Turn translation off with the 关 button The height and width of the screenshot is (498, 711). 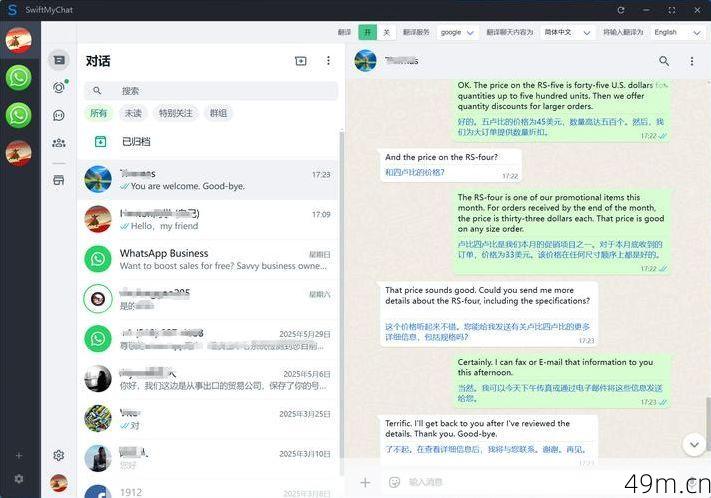[386, 32]
